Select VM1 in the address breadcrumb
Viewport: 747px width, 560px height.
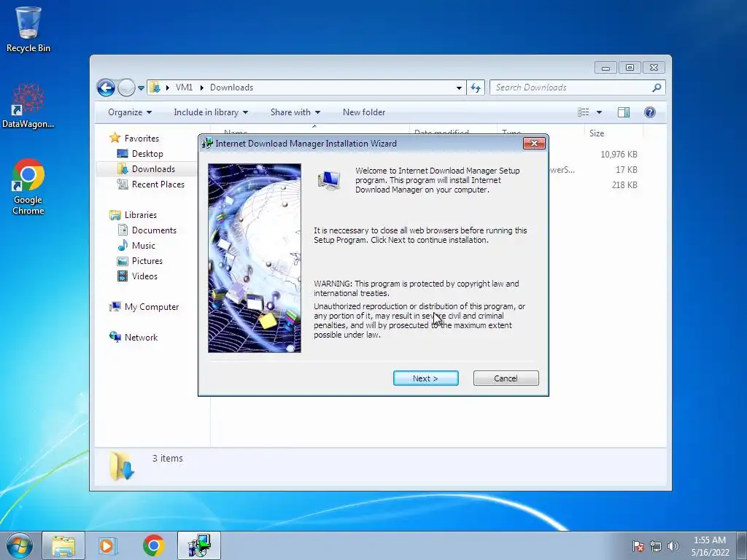(x=184, y=87)
